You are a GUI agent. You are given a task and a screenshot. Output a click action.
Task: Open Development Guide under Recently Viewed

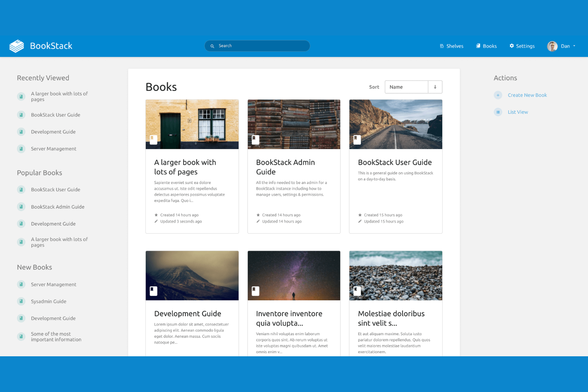tap(53, 132)
